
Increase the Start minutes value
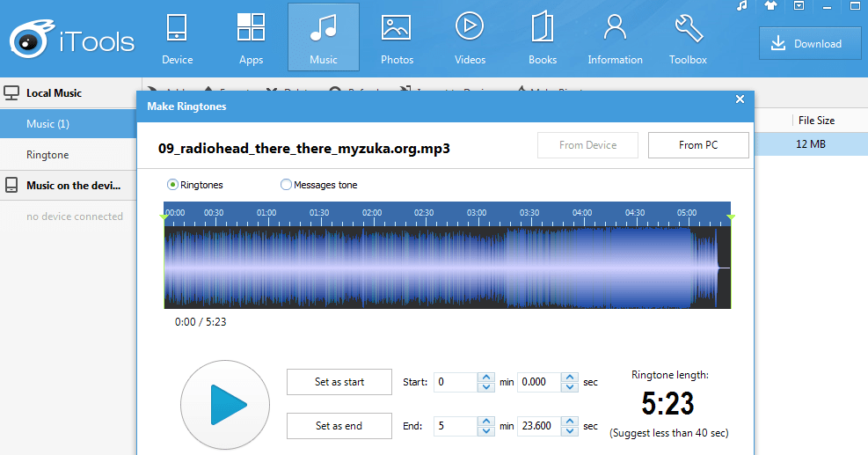pos(485,378)
